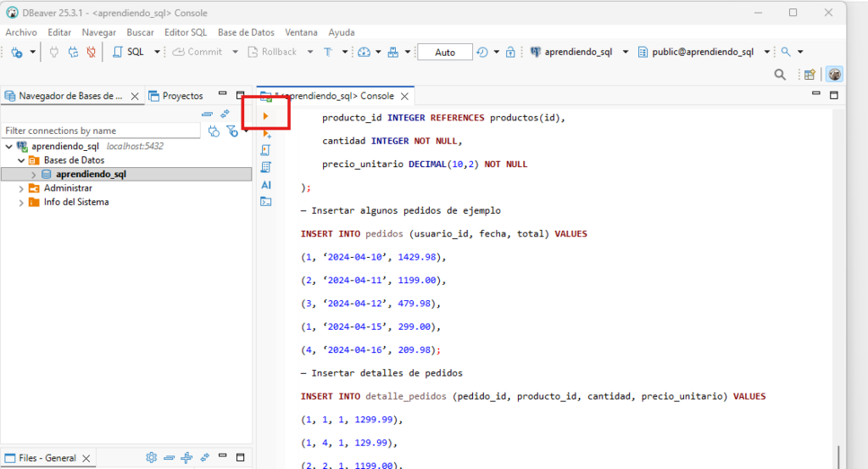The height and width of the screenshot is (469, 868).
Task: Click the Commit button
Action: click(198, 52)
